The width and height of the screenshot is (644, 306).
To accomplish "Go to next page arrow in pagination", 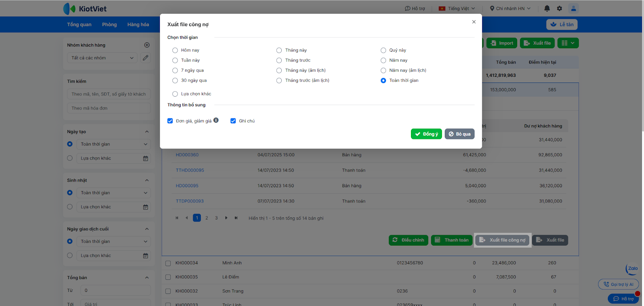I will click(226, 218).
